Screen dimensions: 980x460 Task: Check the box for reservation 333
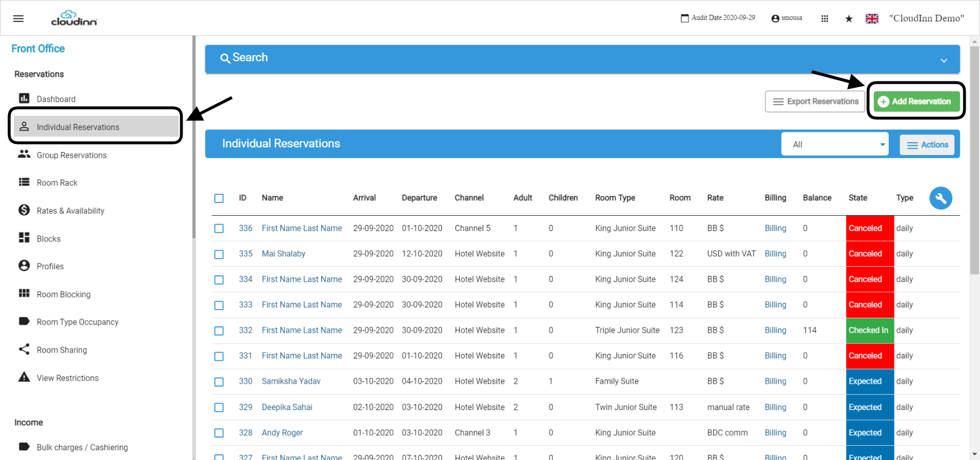(x=219, y=305)
